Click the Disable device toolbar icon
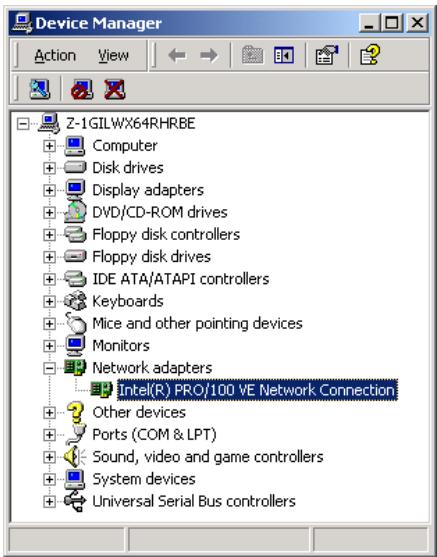 tap(82, 89)
